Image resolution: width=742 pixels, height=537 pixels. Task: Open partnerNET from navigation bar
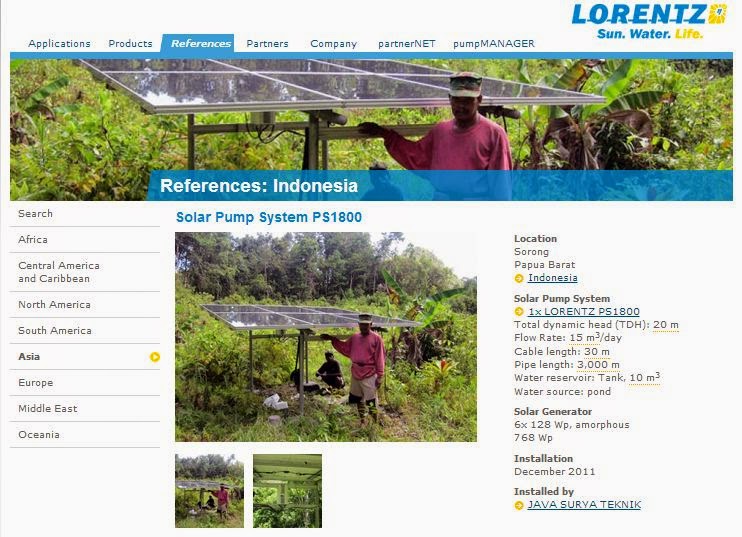pos(406,44)
